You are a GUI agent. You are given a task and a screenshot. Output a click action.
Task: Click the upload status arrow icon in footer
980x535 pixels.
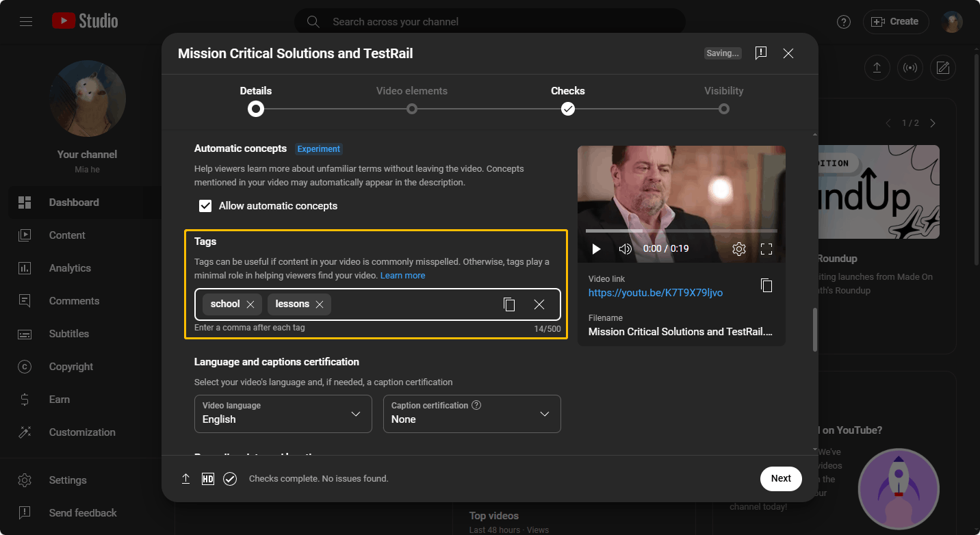point(185,479)
